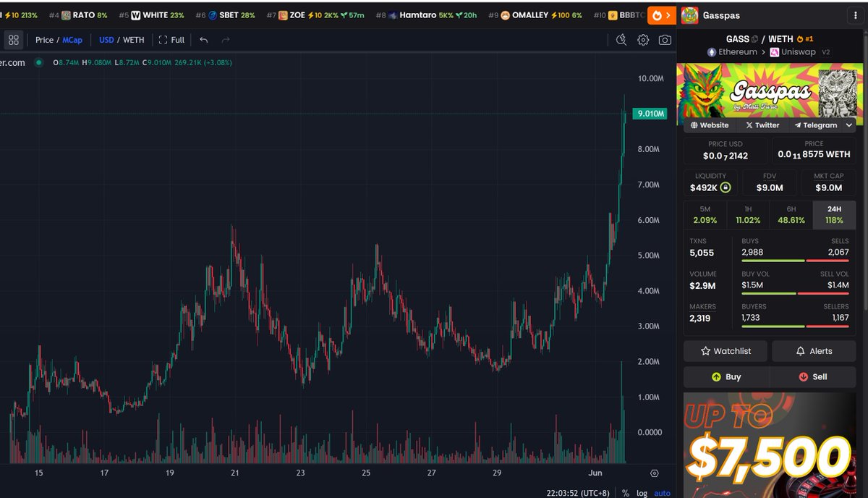
Task: Click the FDV value $9.0M
Action: (770, 187)
